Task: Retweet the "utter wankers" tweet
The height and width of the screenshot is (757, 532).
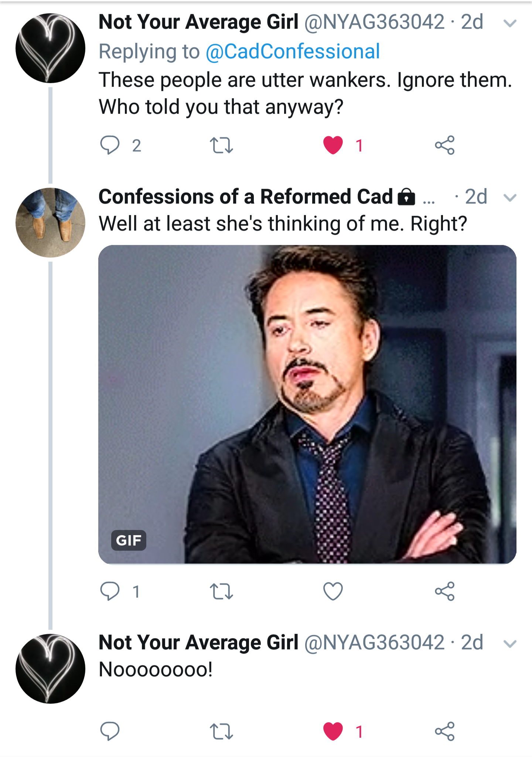Action: pyautogui.click(x=221, y=145)
